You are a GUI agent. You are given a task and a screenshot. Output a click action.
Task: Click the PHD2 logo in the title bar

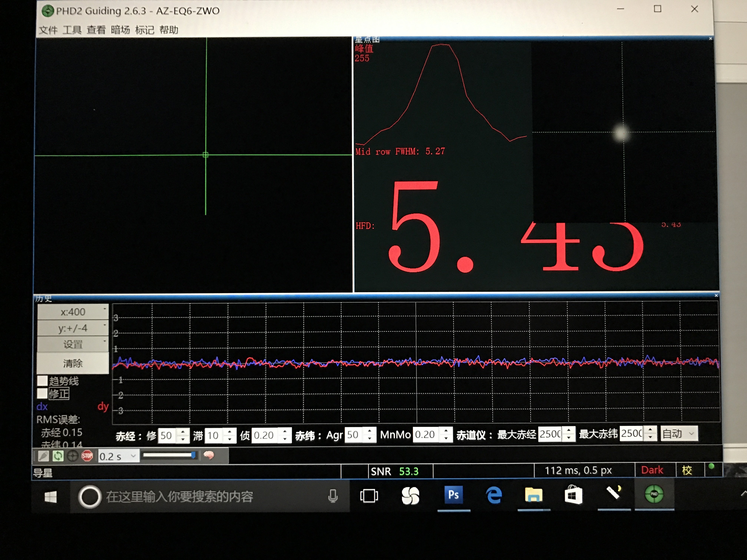pyautogui.click(x=48, y=11)
